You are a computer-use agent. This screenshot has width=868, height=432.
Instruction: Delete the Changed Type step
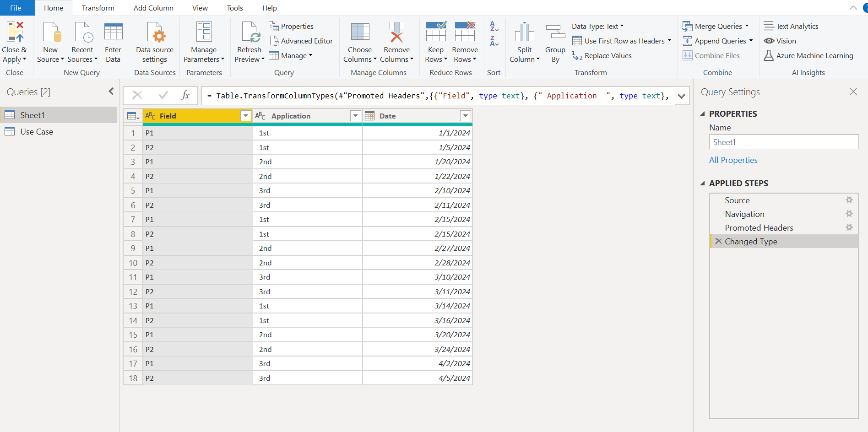pos(718,241)
